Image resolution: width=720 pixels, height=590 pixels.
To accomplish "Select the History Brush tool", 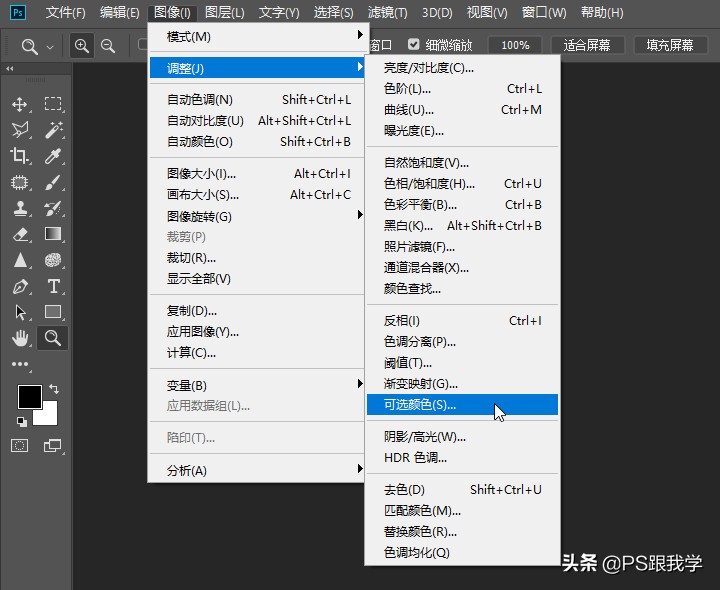I will [53, 208].
